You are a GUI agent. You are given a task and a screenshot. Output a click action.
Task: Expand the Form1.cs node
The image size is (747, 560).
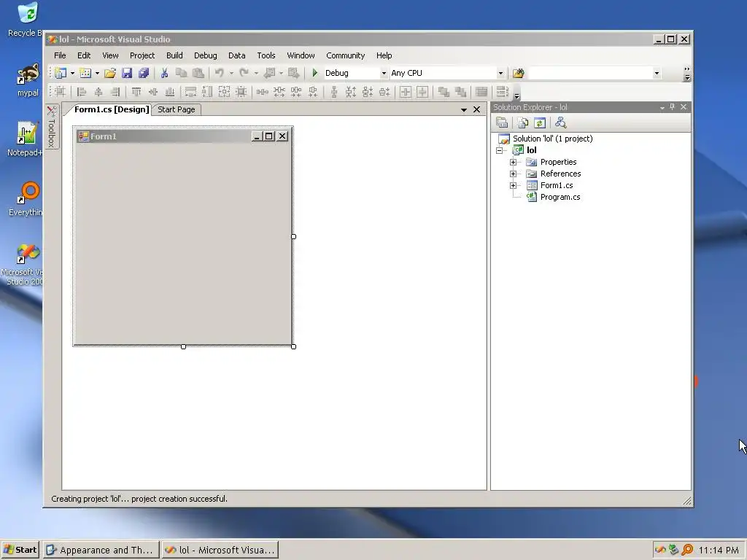513,185
